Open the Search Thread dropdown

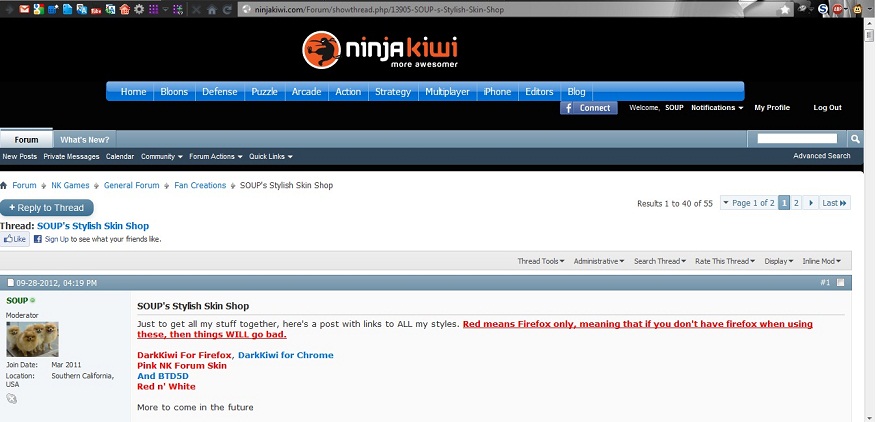(660, 261)
